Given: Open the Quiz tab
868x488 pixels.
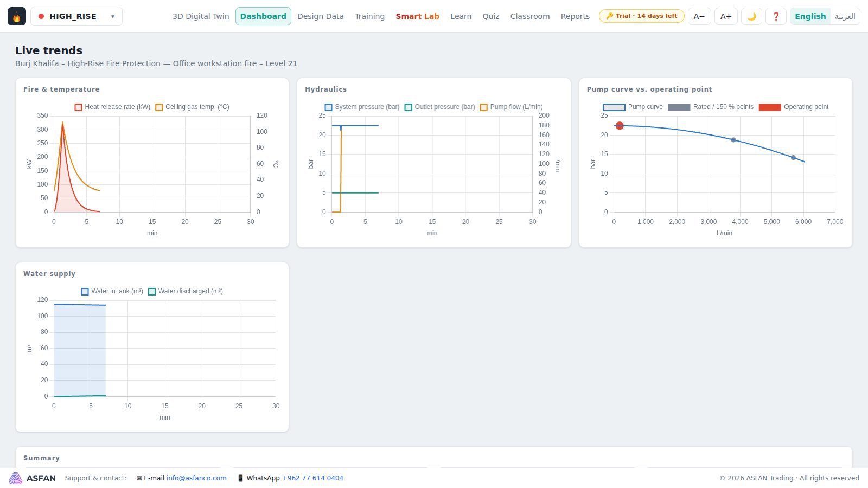Looking at the screenshot, I should (491, 16).
